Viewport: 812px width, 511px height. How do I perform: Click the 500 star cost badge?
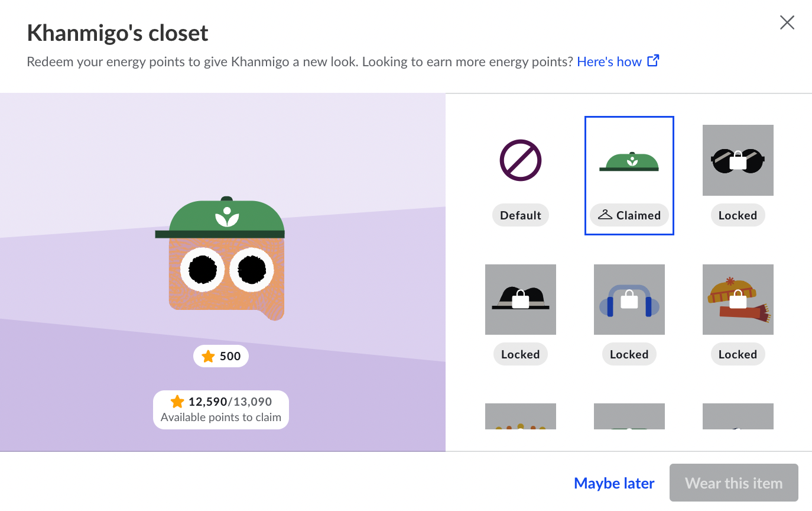point(221,356)
